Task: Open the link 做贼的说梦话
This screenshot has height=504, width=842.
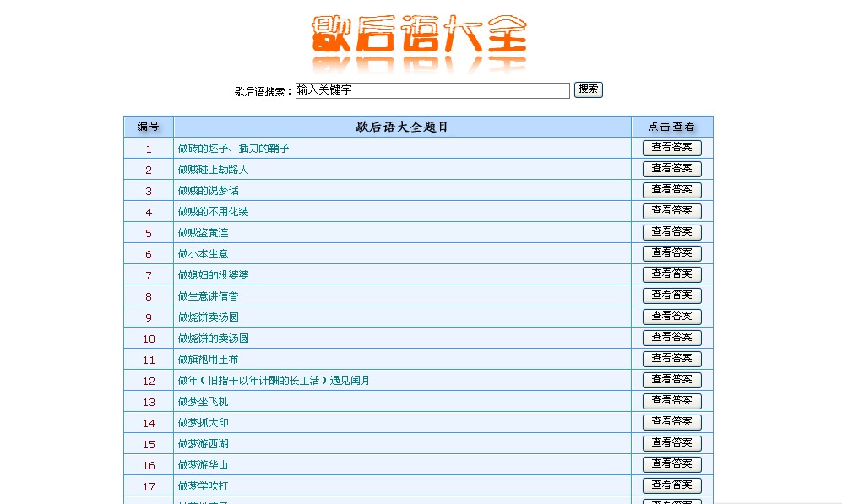Action: pos(209,191)
